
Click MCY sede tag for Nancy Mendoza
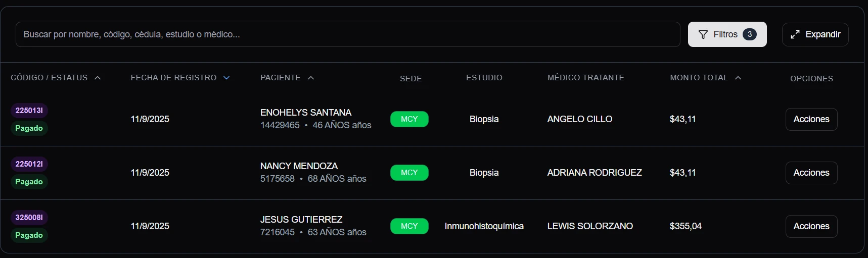[x=409, y=173]
